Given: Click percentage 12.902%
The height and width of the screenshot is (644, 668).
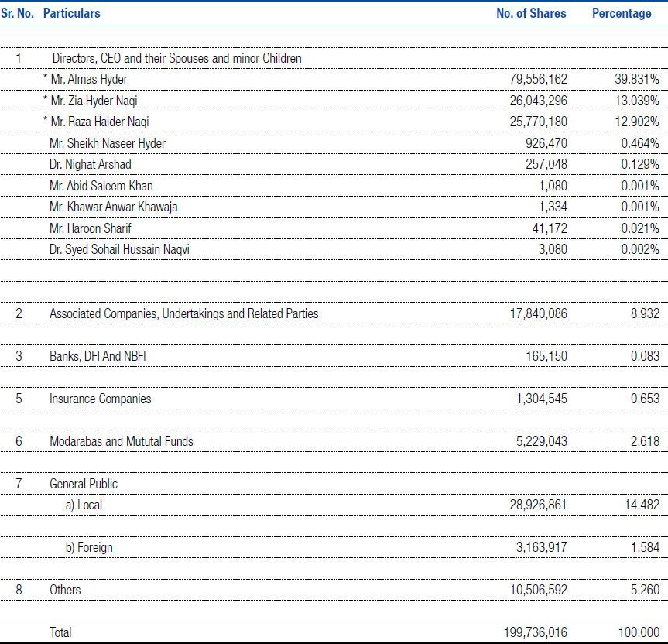Looking at the screenshot, I should 637,122.
